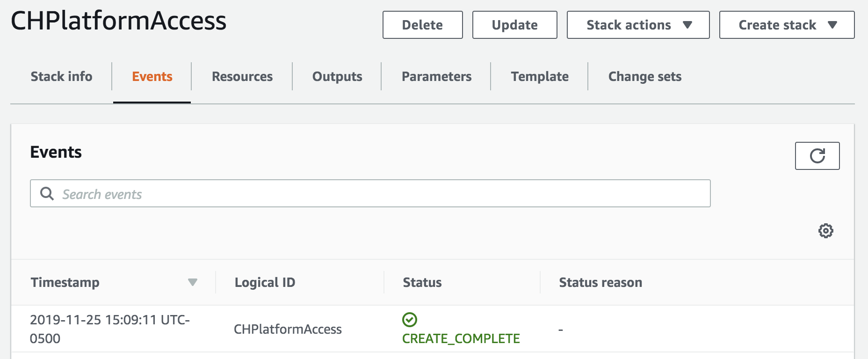Open the Create stack dropdown
This screenshot has height=359, width=868.
pos(787,25)
